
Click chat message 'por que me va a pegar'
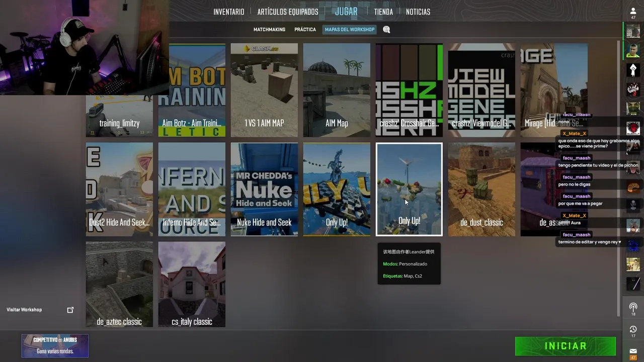coord(580,204)
